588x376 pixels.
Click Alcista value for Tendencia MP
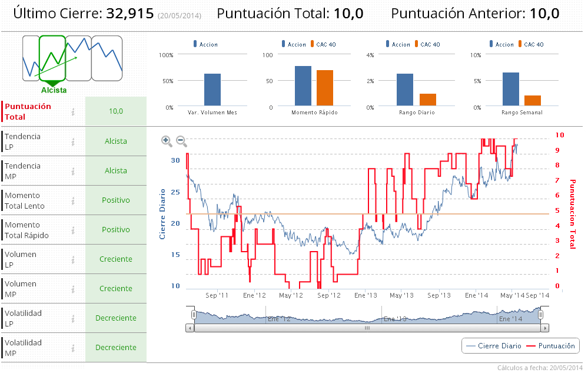[116, 171]
